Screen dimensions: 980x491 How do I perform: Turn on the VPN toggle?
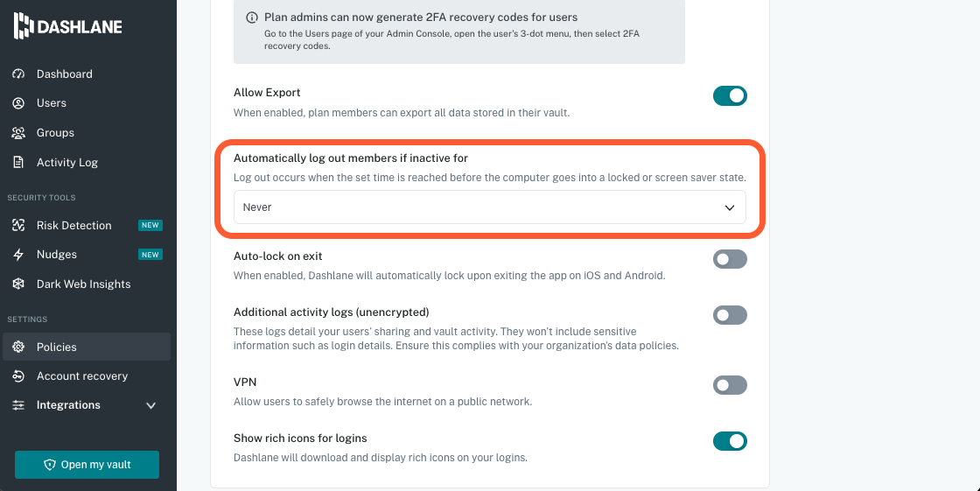730,385
